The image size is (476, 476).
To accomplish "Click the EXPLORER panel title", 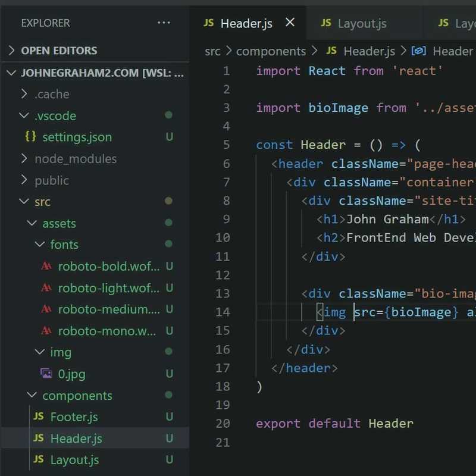I will coord(46,23).
